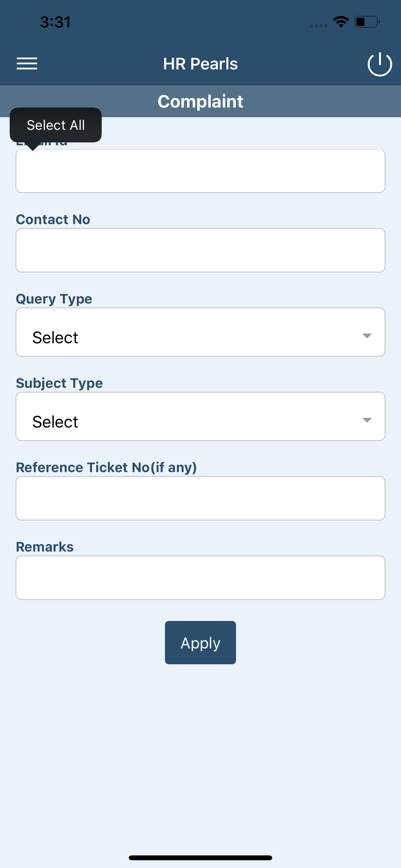Image resolution: width=401 pixels, height=868 pixels.
Task: Expand the Query Type Select dropdown
Action: click(200, 332)
